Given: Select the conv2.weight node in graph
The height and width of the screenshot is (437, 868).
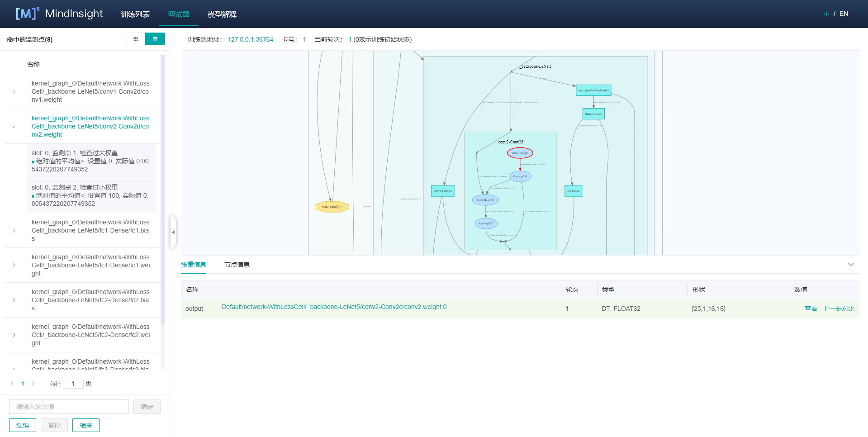Looking at the screenshot, I should 520,153.
